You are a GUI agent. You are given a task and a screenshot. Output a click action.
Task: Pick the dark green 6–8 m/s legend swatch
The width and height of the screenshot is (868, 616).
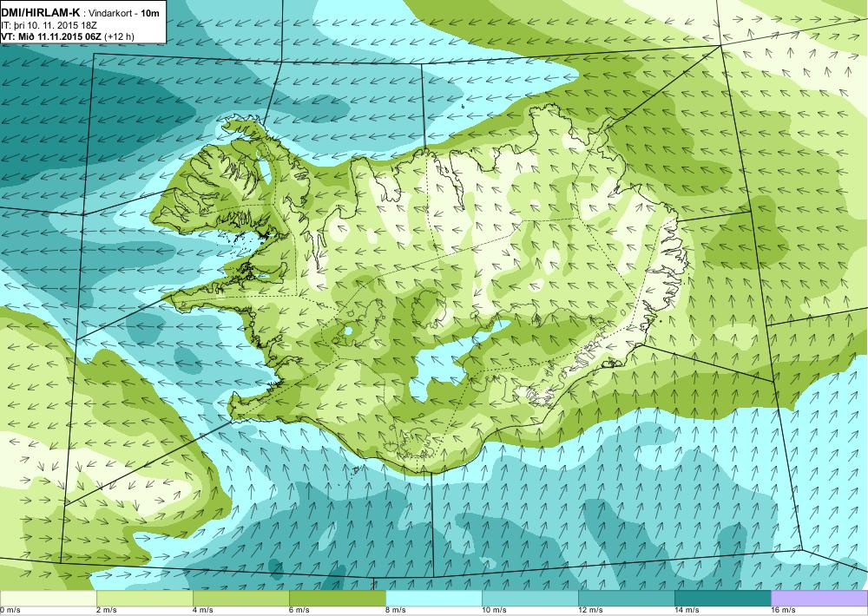[337, 599]
